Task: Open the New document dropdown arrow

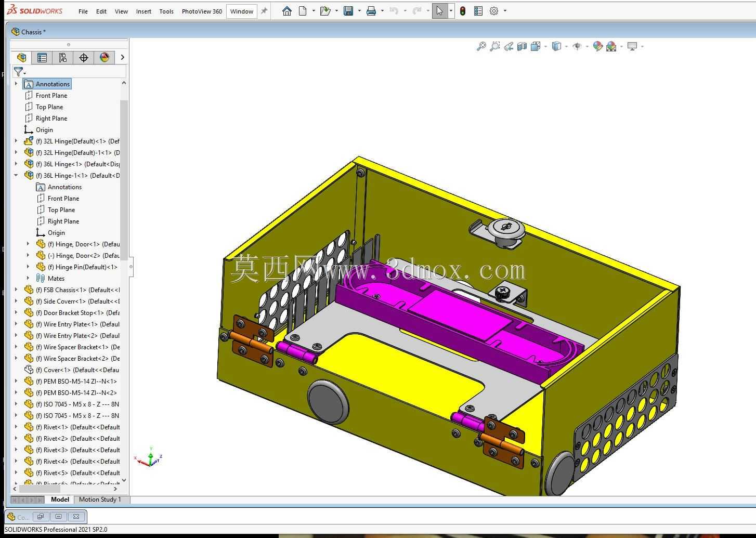Action: [x=314, y=11]
